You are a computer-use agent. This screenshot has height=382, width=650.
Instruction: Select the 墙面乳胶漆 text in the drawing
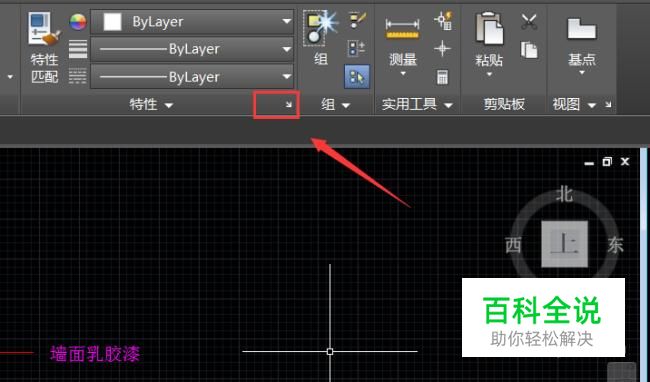(95, 354)
